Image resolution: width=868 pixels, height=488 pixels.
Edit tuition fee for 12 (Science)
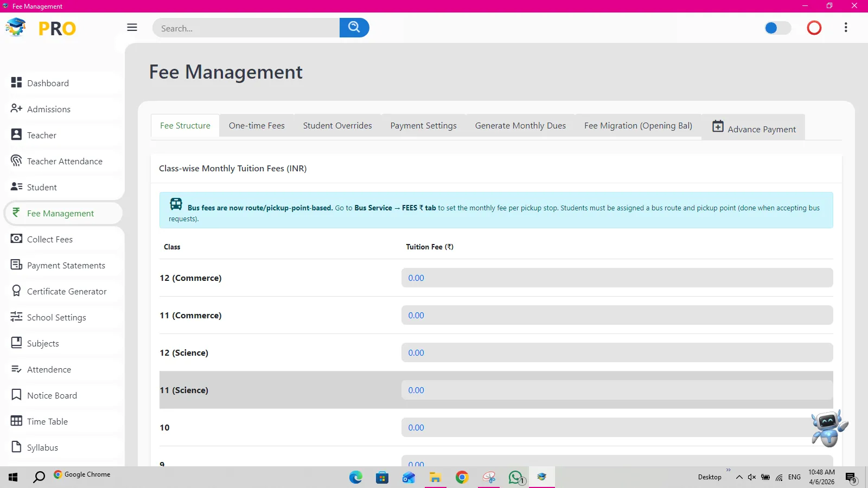click(617, 352)
